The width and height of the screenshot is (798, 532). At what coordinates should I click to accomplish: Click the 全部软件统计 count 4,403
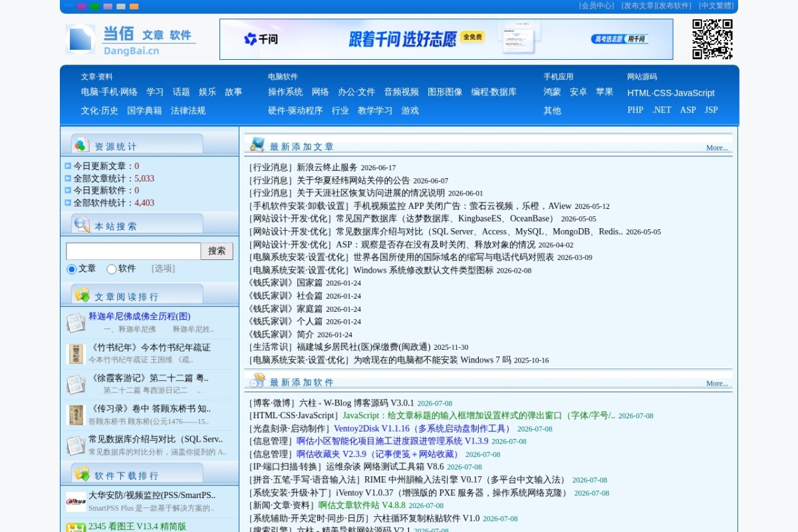144,203
